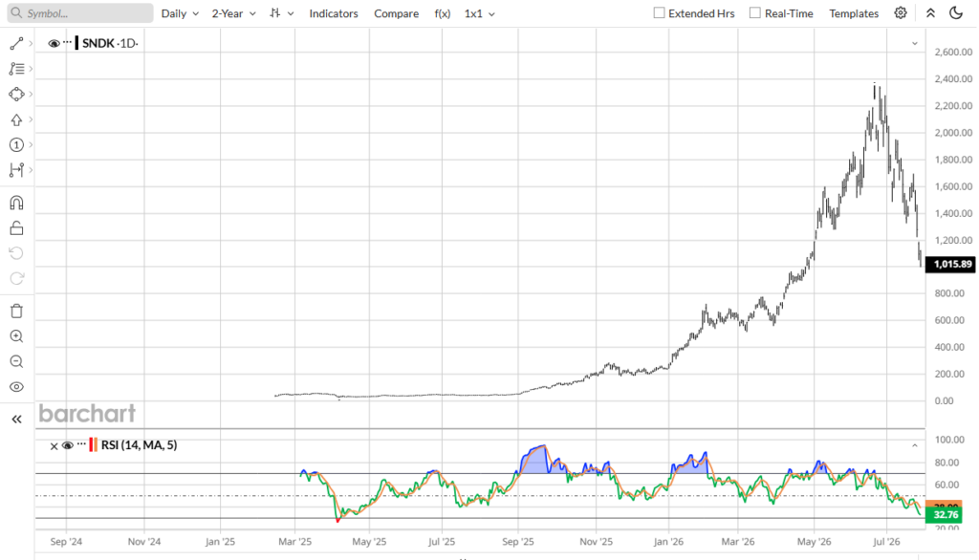
Task: Click the SNDK black color swatch bar
Action: point(76,43)
